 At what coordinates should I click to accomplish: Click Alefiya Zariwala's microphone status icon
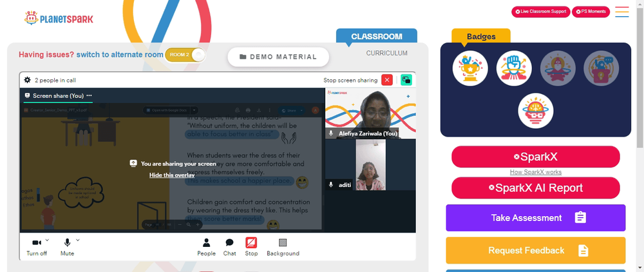click(331, 133)
